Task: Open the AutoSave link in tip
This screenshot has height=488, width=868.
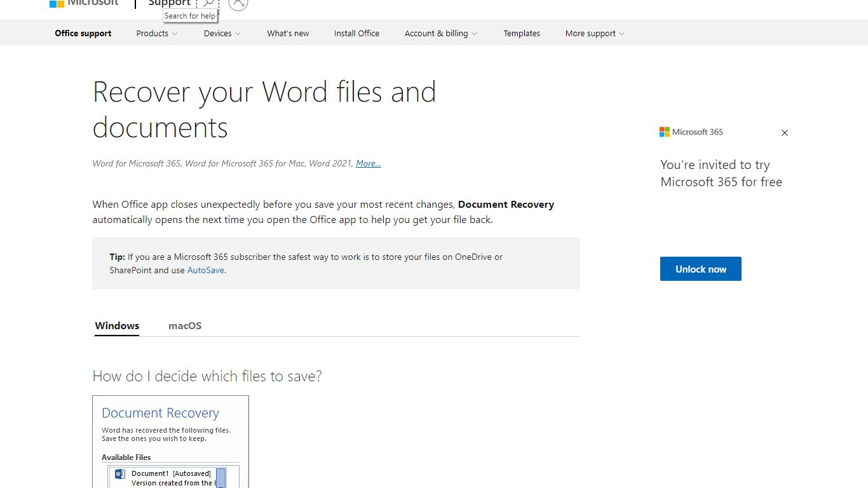Action: pyautogui.click(x=206, y=270)
